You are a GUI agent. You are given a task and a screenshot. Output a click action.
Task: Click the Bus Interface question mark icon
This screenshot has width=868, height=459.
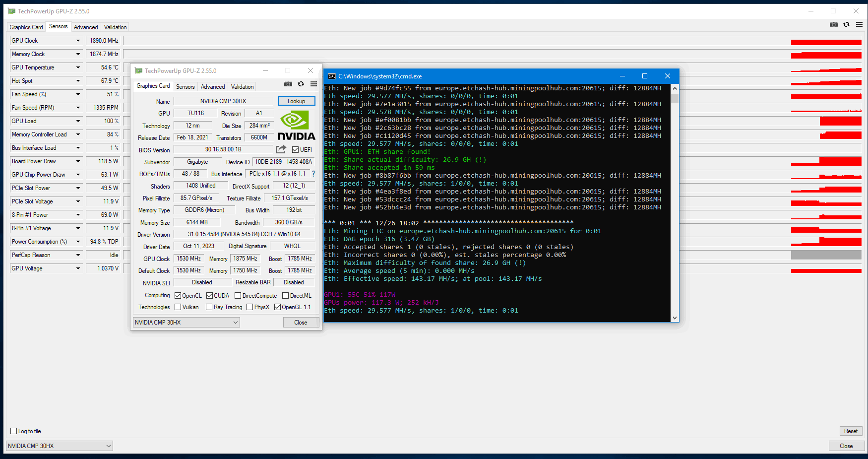[x=313, y=174]
